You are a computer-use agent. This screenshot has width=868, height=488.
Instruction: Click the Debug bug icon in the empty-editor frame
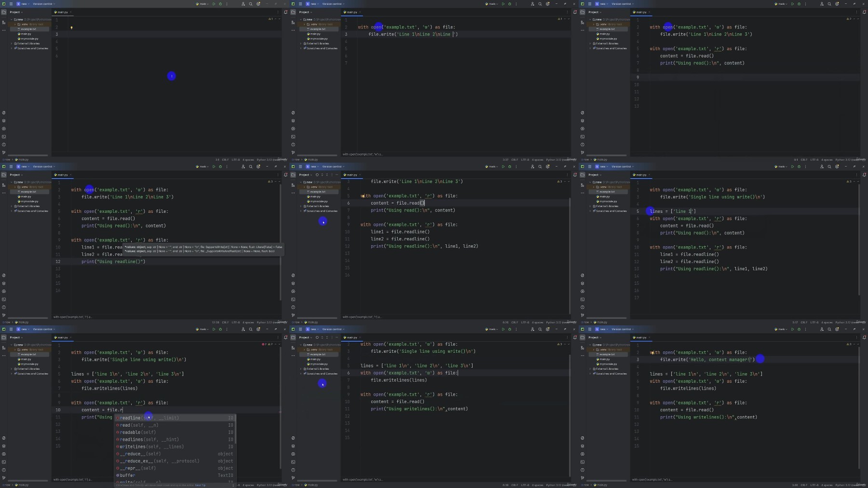tap(220, 4)
